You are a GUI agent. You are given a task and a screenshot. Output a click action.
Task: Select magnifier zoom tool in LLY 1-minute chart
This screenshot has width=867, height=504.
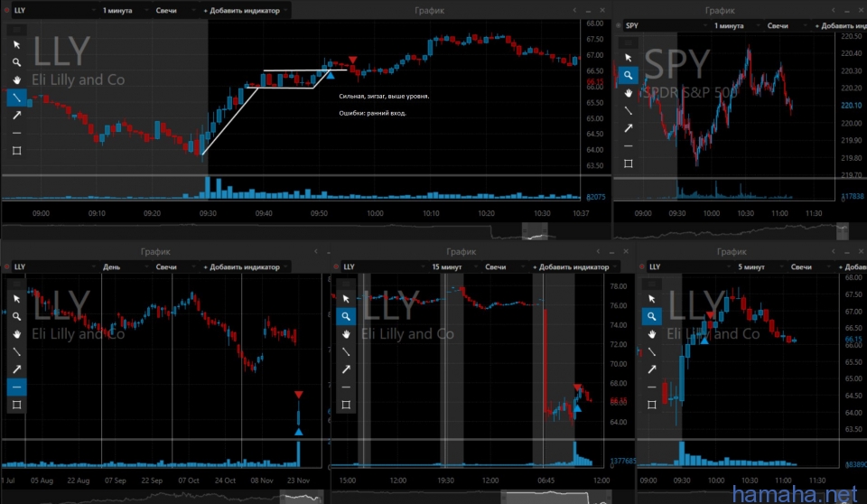click(x=16, y=62)
